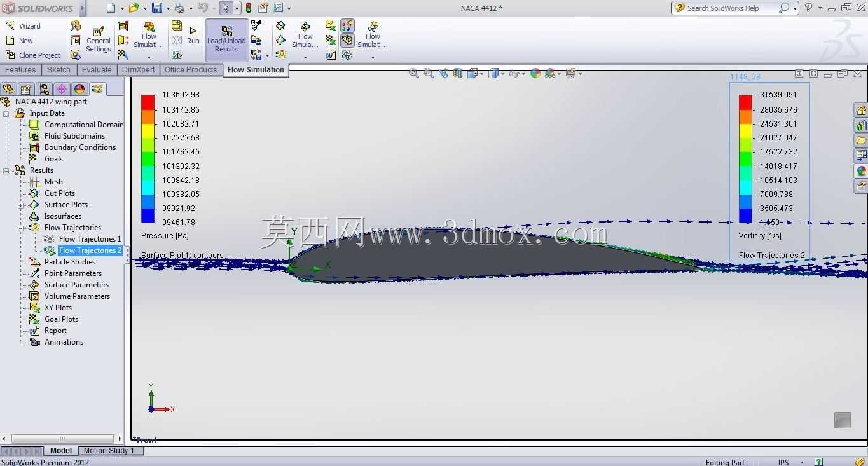Click the Isosurfaces icon in results tree
868x466 pixels.
[34, 216]
